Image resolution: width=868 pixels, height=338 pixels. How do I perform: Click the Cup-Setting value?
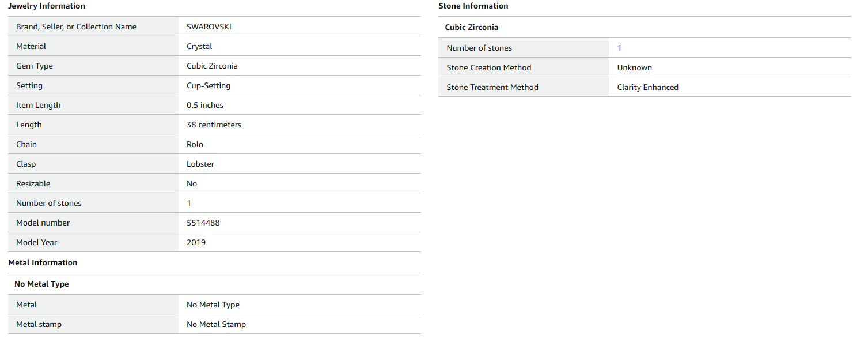pyautogui.click(x=209, y=85)
